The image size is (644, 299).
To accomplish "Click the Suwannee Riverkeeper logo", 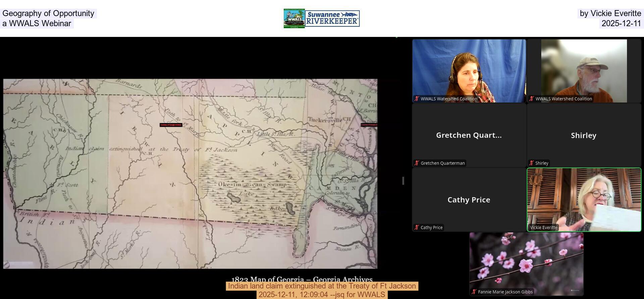I will coord(332,18).
